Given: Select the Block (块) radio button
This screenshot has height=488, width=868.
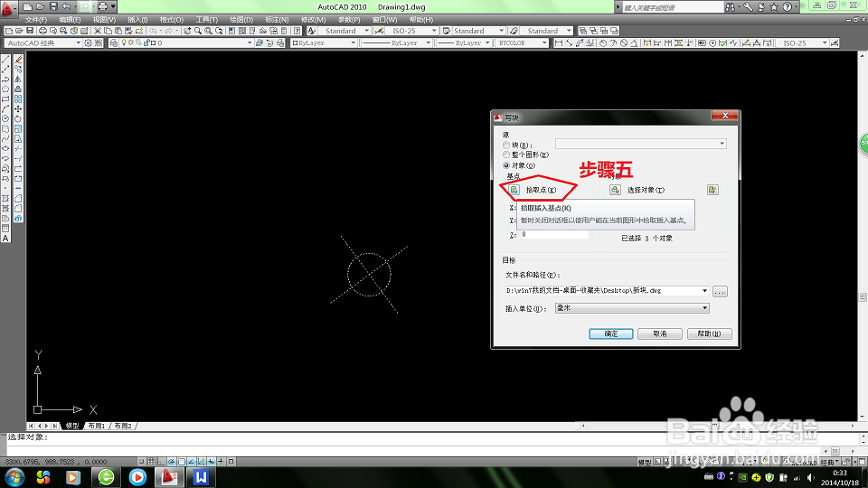Looking at the screenshot, I should point(506,145).
